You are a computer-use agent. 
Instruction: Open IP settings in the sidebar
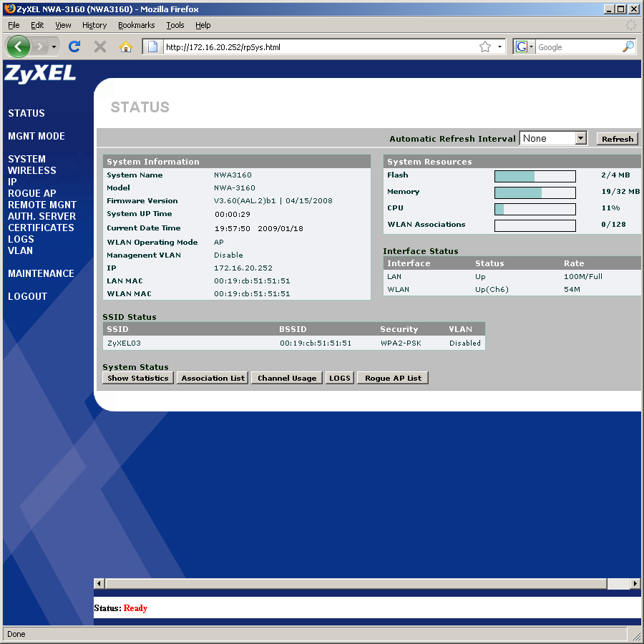(x=12, y=182)
